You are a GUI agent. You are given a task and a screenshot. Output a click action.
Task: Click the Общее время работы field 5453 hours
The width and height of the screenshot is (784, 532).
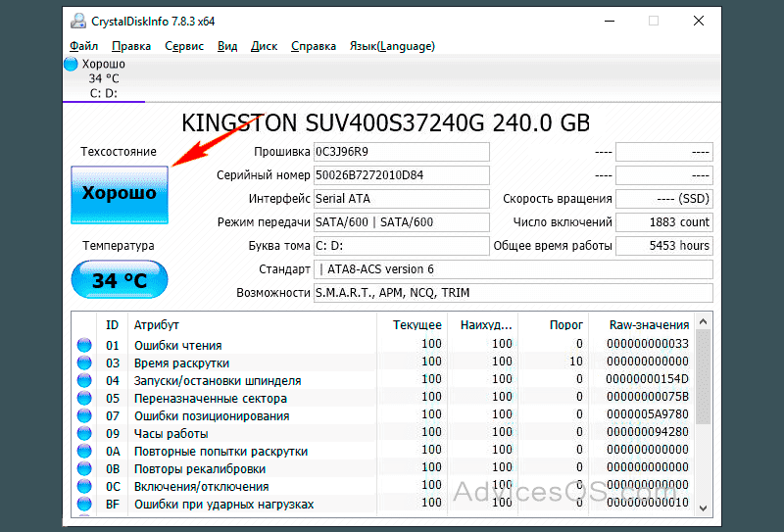[x=664, y=246]
